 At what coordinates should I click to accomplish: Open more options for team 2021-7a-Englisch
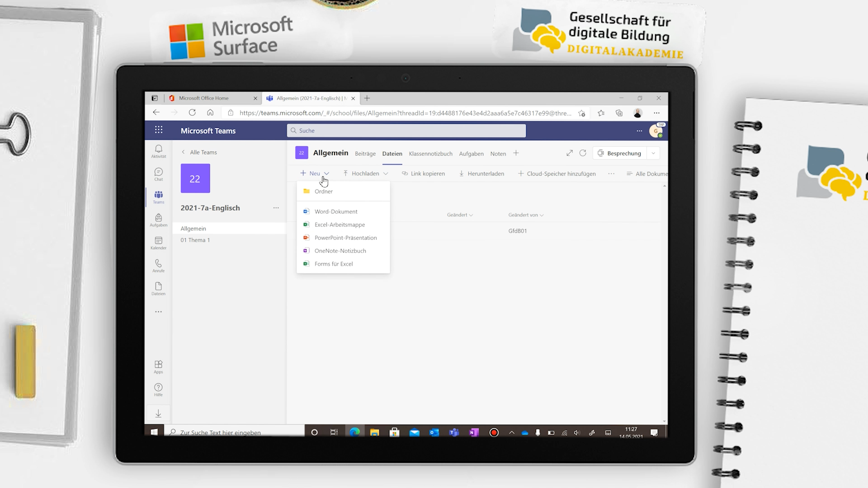click(x=276, y=208)
